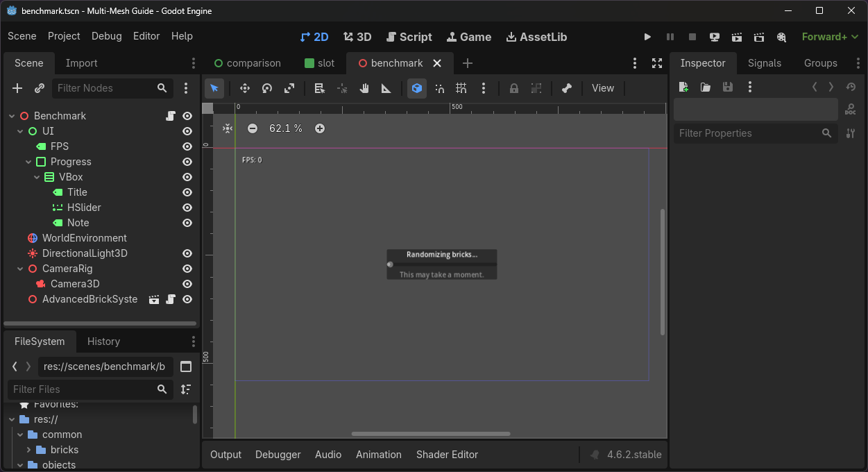Open the Forward+ renderer dropdown

[830, 37]
